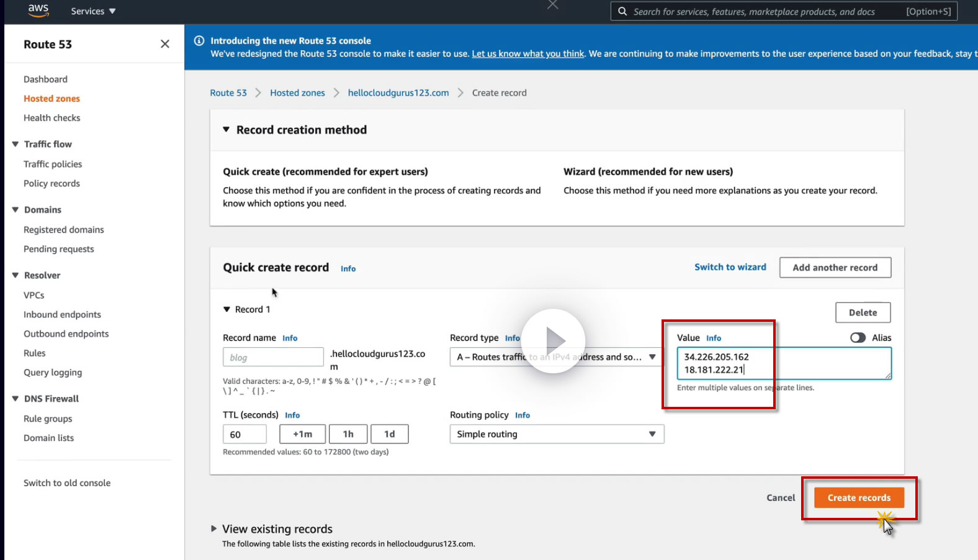This screenshot has width=978, height=560.
Task: Click the Create records button
Action: point(858,497)
